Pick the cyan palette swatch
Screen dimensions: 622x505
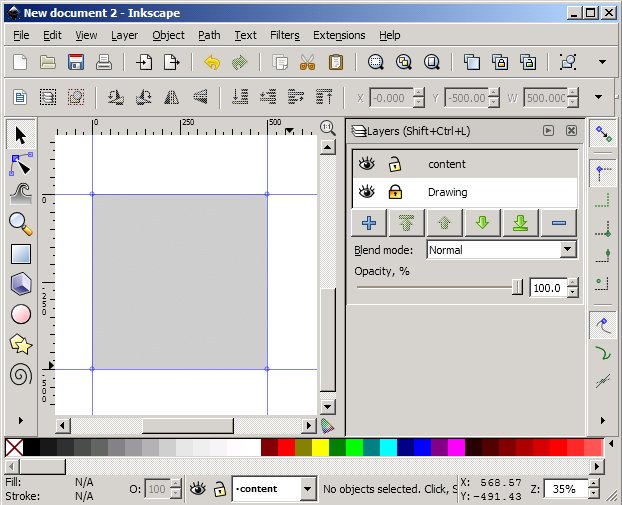pyautogui.click(x=388, y=448)
